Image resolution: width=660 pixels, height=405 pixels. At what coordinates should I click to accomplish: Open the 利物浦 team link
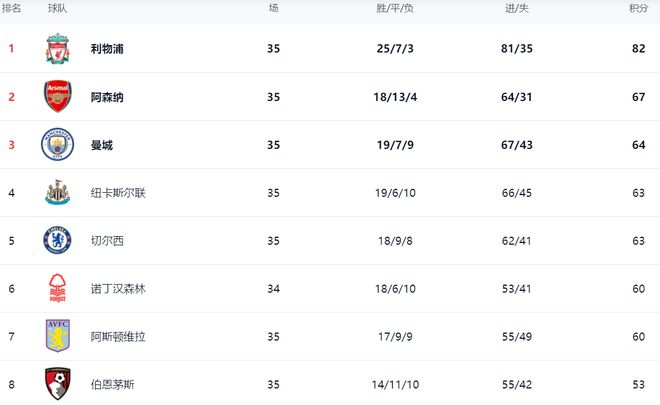[x=107, y=49]
